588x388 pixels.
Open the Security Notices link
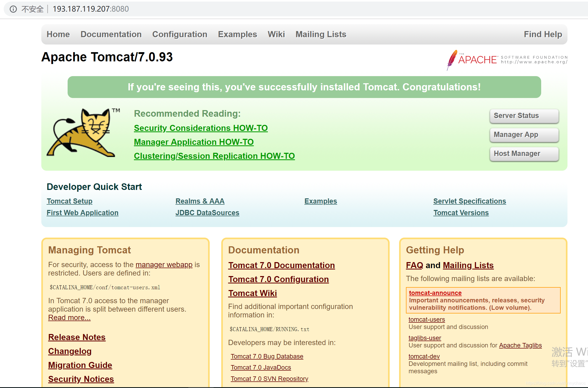pyautogui.click(x=81, y=379)
